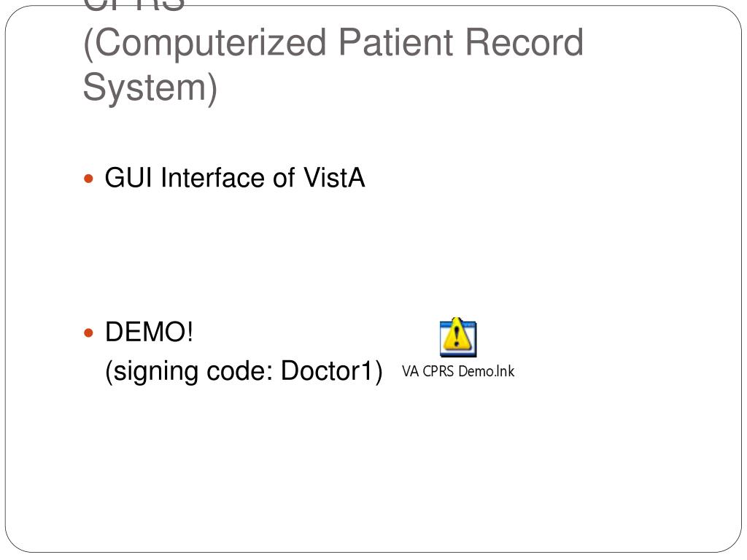Open the yellow warning VA CPRS Demo shortcut icon

coord(458,337)
